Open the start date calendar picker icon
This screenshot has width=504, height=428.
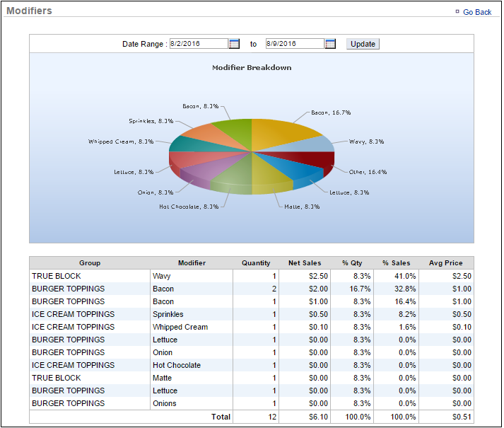(234, 44)
